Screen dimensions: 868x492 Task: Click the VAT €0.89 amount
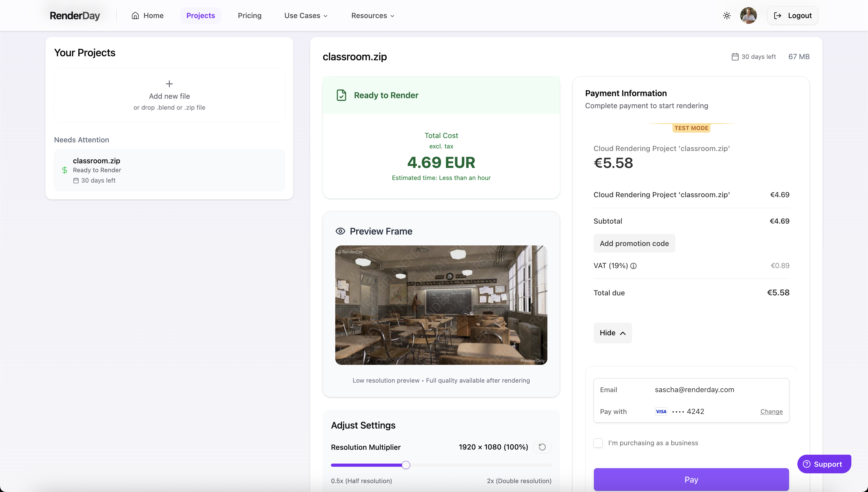780,266
